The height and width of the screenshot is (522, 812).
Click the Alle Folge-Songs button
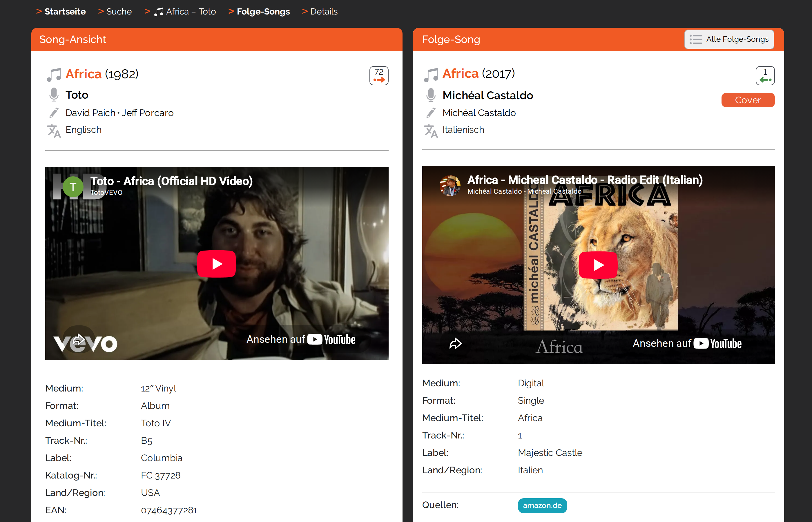pos(729,39)
